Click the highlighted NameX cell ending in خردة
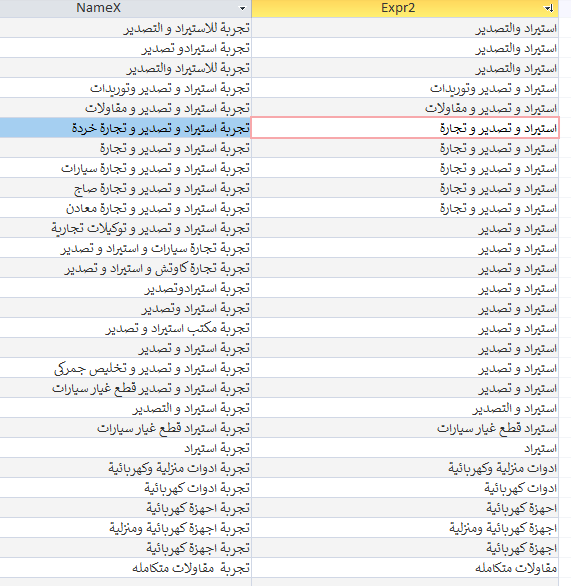This screenshot has width=571, height=586. (x=126, y=128)
